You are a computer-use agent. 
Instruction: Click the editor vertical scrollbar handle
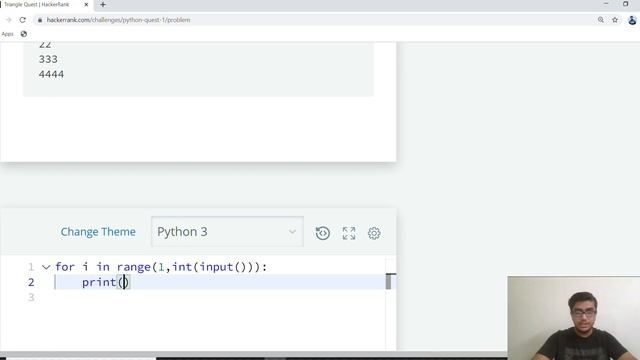tap(389, 281)
